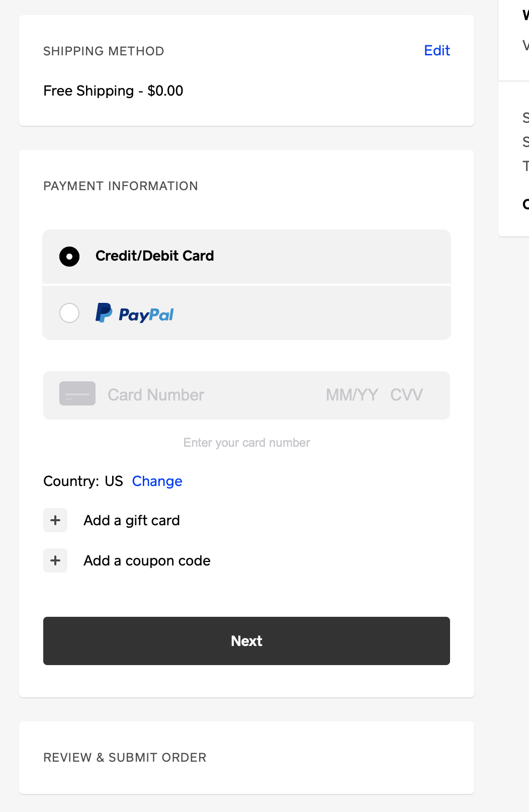
Task: Change the country from US
Action: point(157,481)
